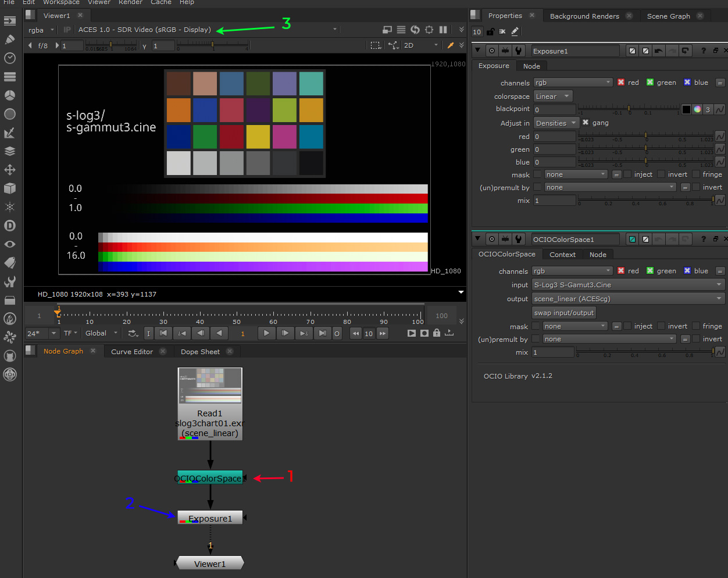This screenshot has height=578, width=728.
Task: Open the Image nodes toolbar menu
Action: point(10,21)
